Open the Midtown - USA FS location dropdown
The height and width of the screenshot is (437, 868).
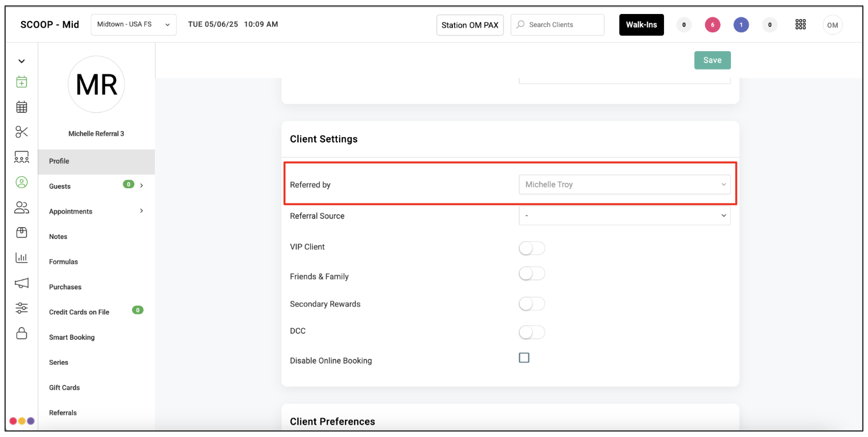(133, 25)
